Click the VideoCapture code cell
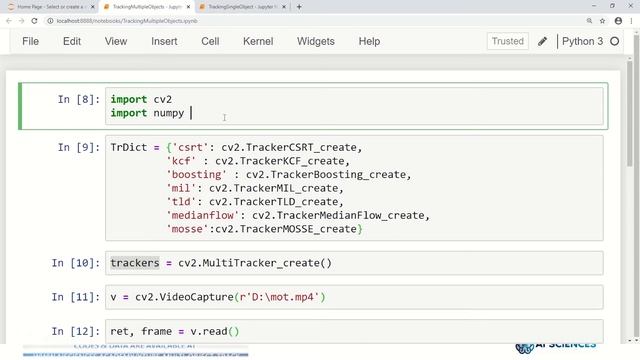The height and width of the screenshot is (360, 640). [354, 297]
